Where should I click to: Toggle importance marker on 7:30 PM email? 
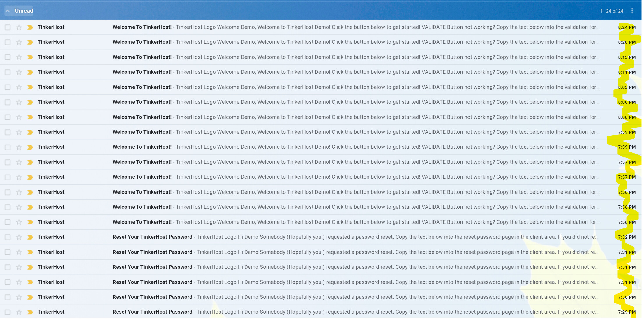[30, 297]
